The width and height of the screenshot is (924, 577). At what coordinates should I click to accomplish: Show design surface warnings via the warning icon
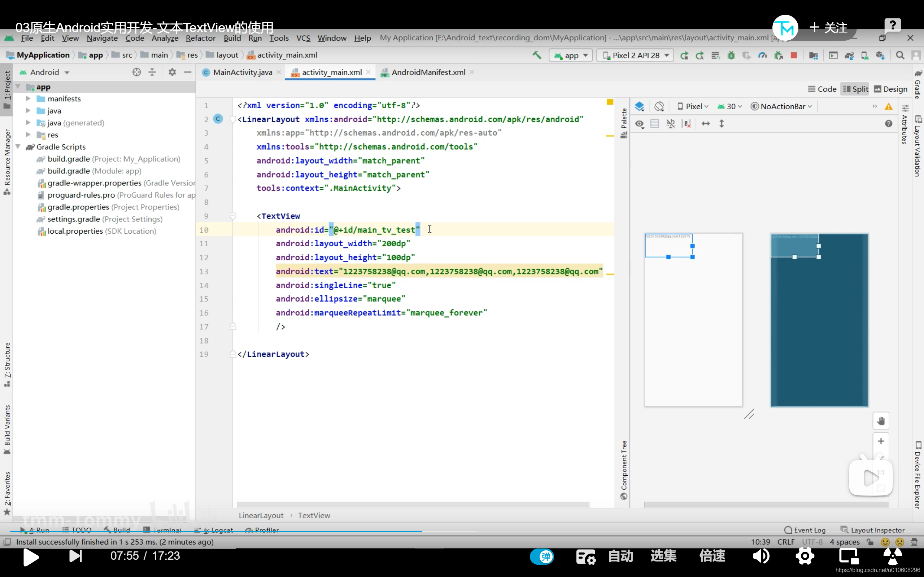click(889, 106)
